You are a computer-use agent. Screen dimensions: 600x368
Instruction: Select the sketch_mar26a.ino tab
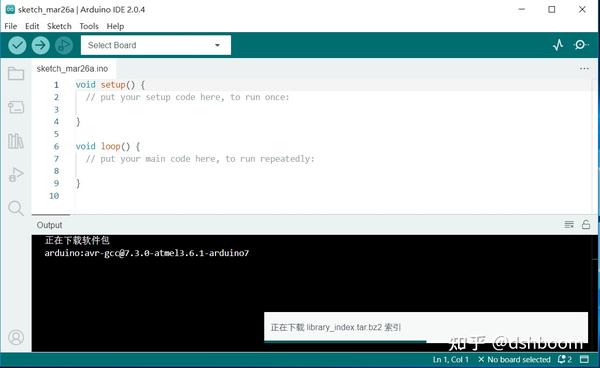[72, 68]
